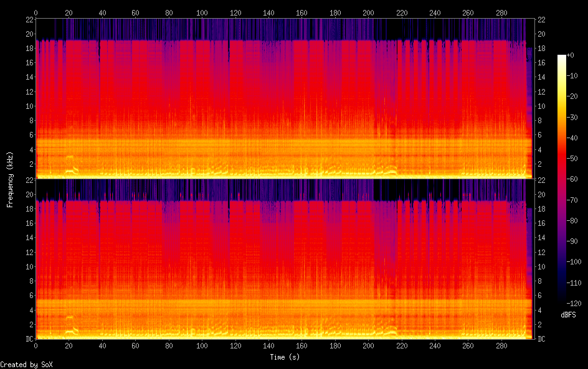Click the 'Created by SoX' text
This screenshot has width=588, height=369.
pyautogui.click(x=26, y=365)
